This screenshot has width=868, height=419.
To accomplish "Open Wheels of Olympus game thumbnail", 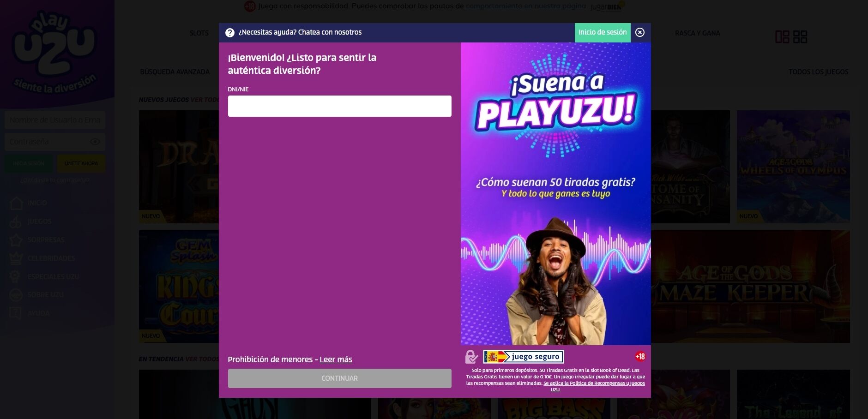I will pyautogui.click(x=793, y=167).
